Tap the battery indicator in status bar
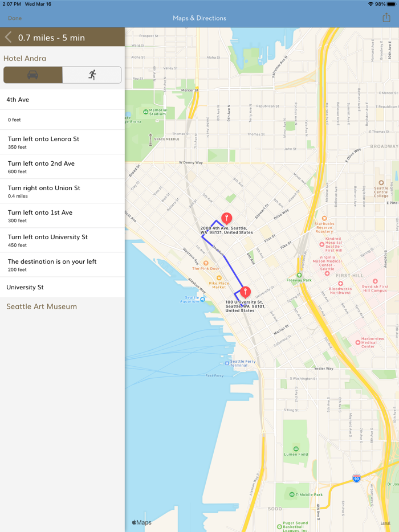Image resolution: width=399 pixels, height=532 pixels. point(391,4)
